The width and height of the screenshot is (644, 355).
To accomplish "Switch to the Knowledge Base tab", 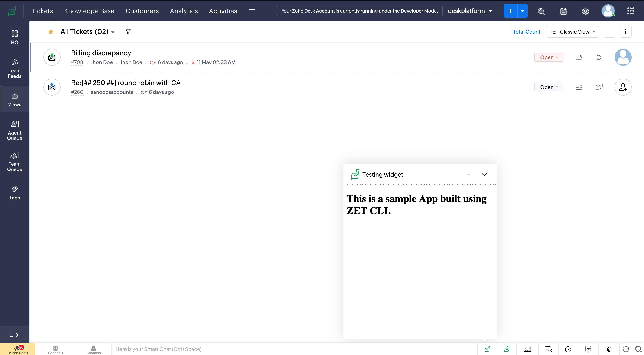I will (89, 11).
